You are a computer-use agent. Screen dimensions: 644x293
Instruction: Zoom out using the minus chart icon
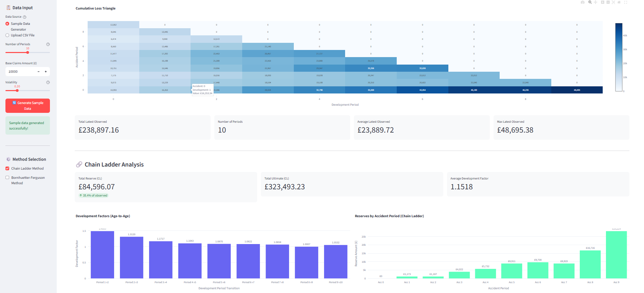(x=608, y=2)
